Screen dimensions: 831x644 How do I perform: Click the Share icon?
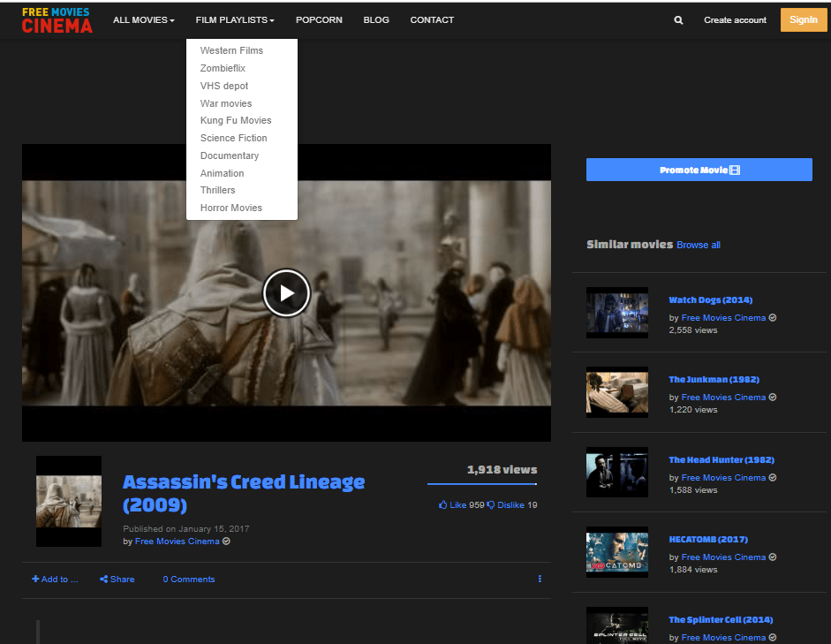coord(104,579)
